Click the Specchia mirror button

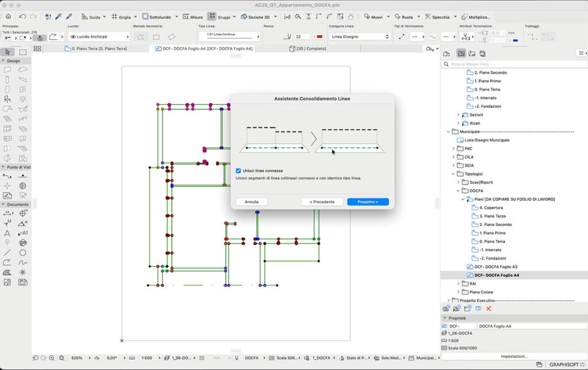437,17
